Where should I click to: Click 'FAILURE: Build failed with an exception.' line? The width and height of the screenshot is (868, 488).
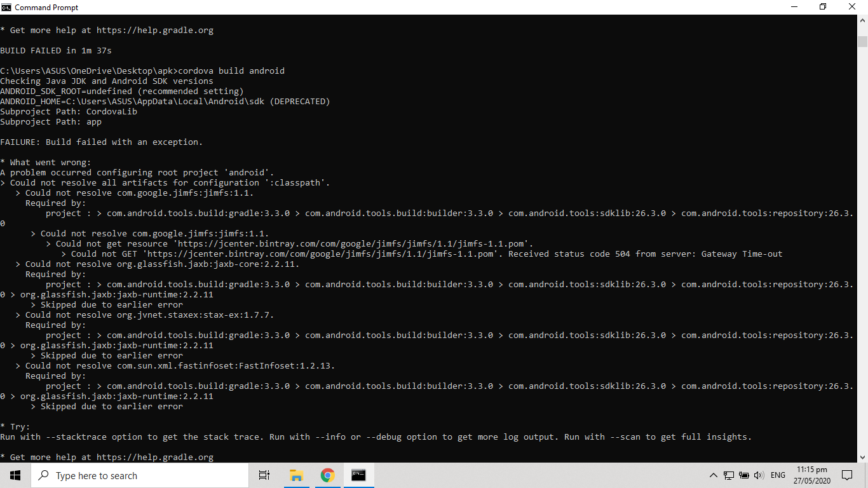pyautogui.click(x=102, y=142)
